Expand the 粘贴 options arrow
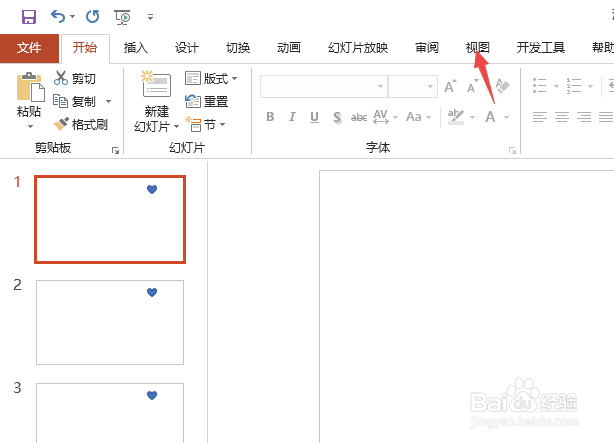 click(30, 127)
